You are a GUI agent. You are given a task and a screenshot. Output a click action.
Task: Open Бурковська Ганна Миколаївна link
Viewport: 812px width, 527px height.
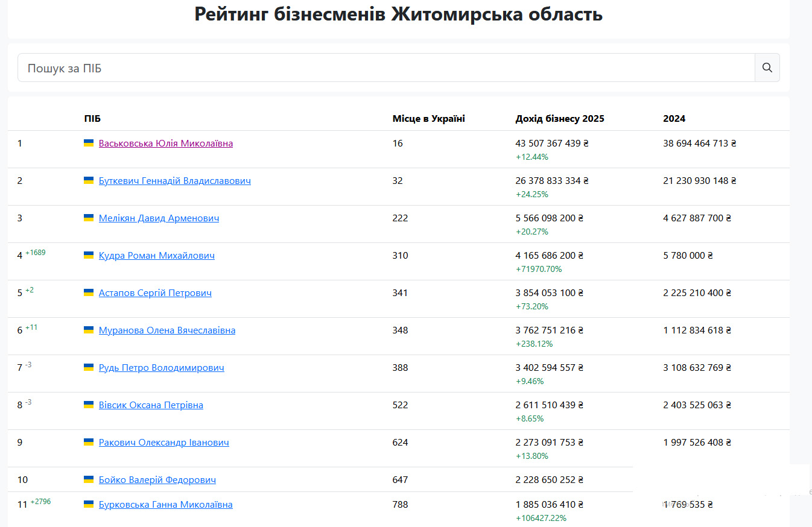[x=166, y=505]
